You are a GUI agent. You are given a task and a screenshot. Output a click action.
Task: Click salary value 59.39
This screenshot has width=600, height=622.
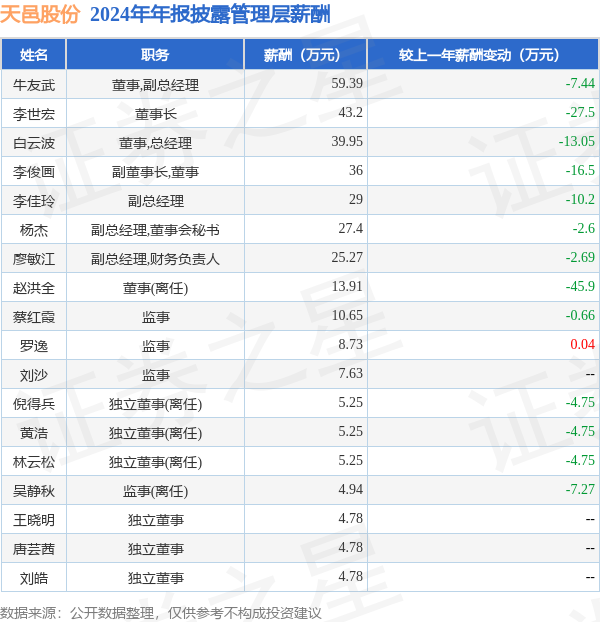point(347,83)
